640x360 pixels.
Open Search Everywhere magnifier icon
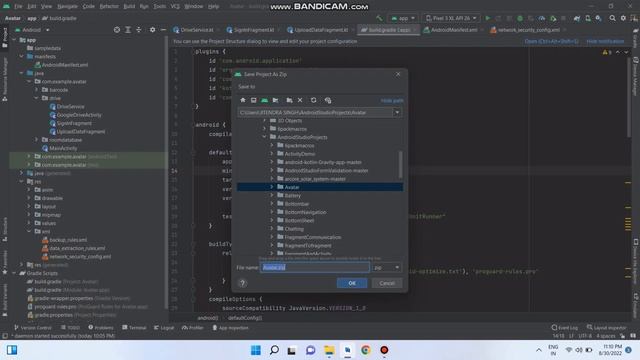click(612, 18)
